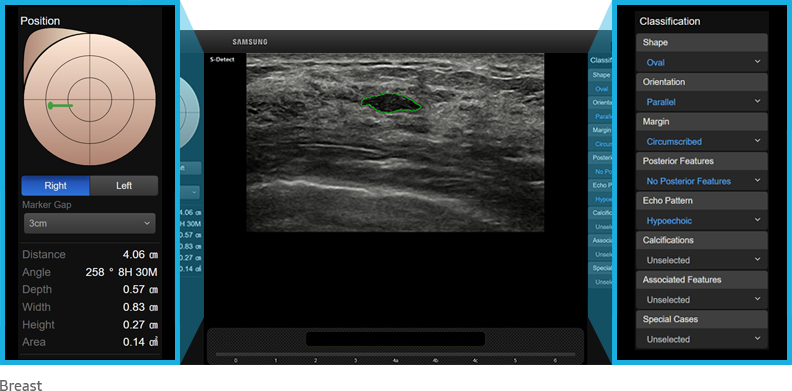Change the Echo Pattern Hypoechoic selection
The height and width of the screenshot is (391, 792).
click(702, 220)
